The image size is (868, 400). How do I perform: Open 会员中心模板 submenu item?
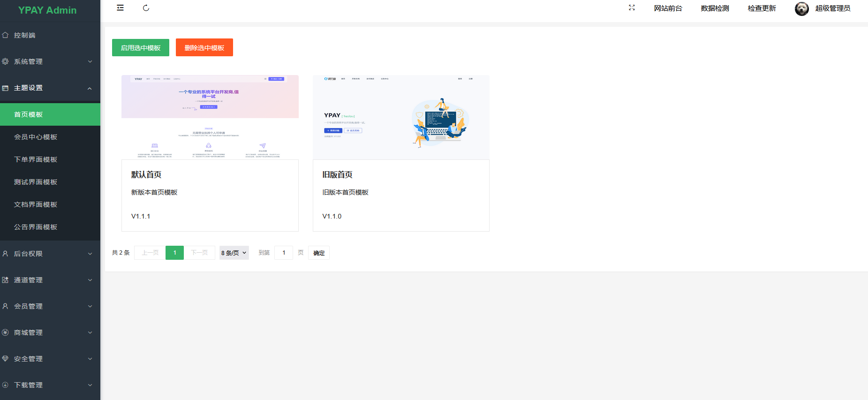50,137
